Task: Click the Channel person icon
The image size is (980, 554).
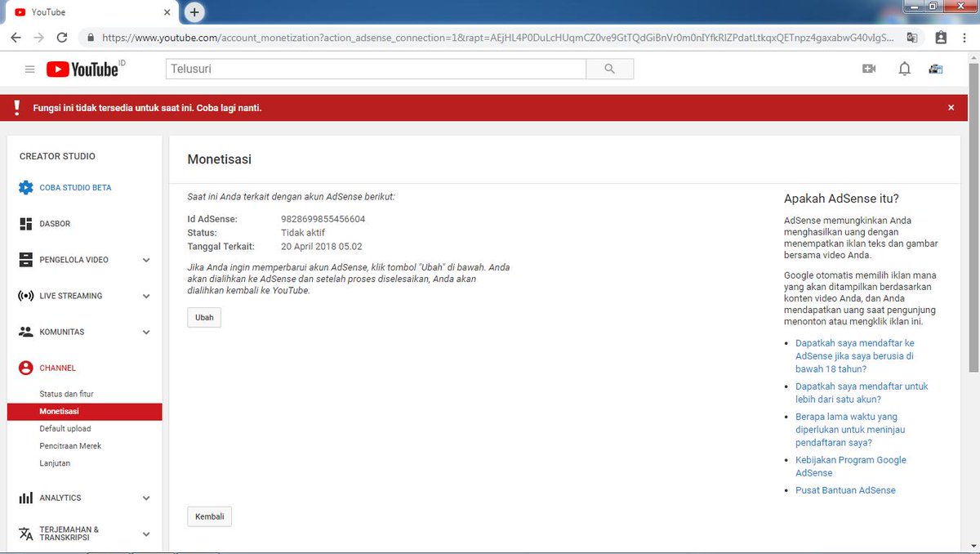Action: [26, 368]
